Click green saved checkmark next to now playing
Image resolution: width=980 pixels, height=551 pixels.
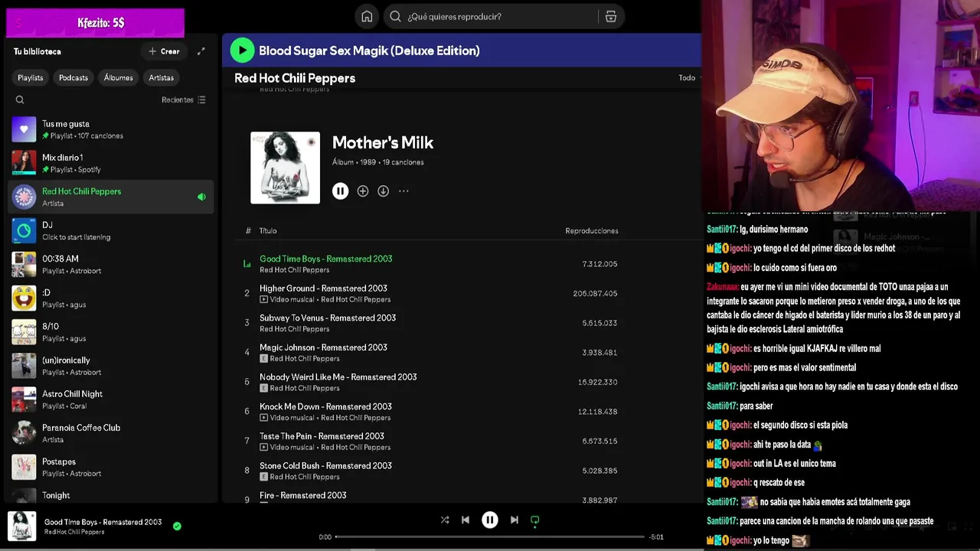[177, 526]
